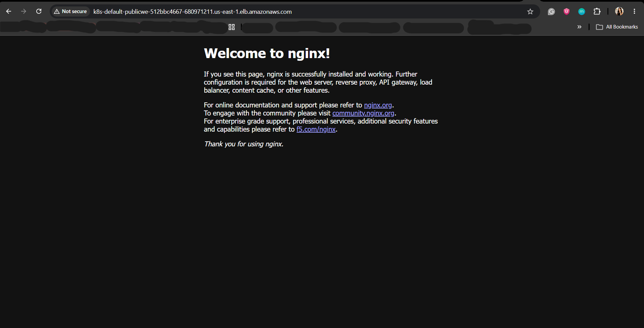Visit the community.nginx.org link
The height and width of the screenshot is (328, 644).
363,113
